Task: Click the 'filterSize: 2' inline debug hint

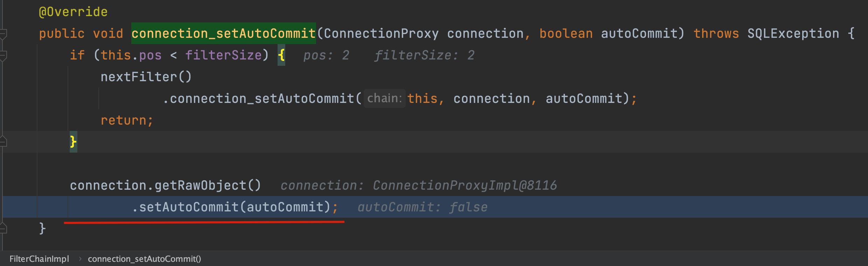Action: 424,55
